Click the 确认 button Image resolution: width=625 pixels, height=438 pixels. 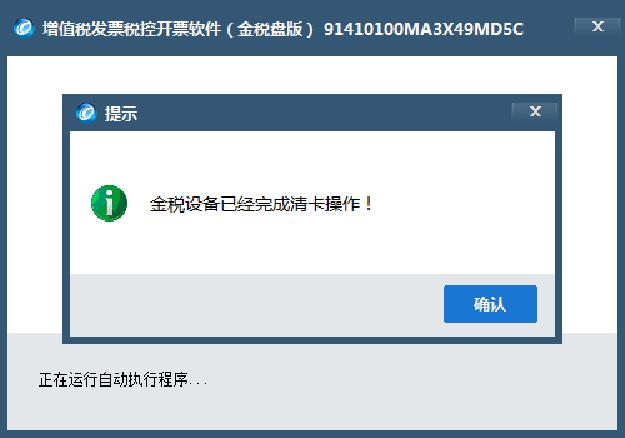point(490,304)
